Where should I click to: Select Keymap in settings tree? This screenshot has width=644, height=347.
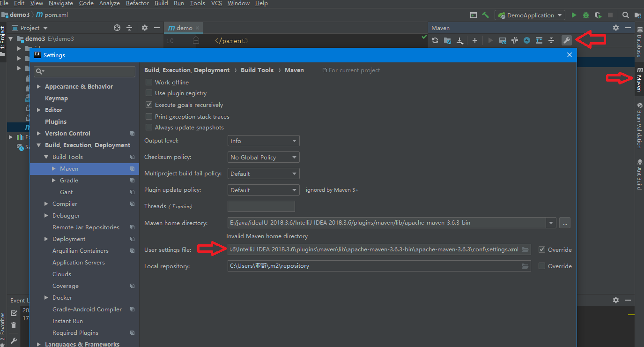[56, 98]
